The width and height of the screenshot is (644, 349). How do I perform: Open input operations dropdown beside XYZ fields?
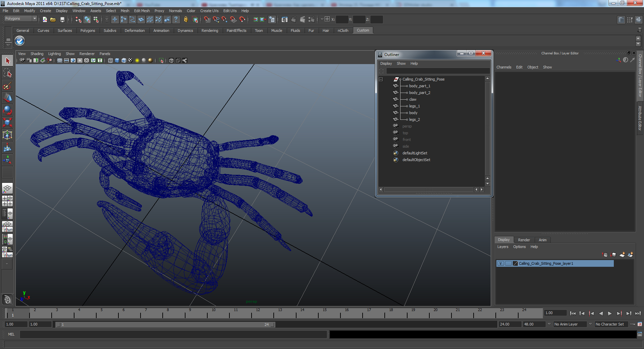point(322,19)
